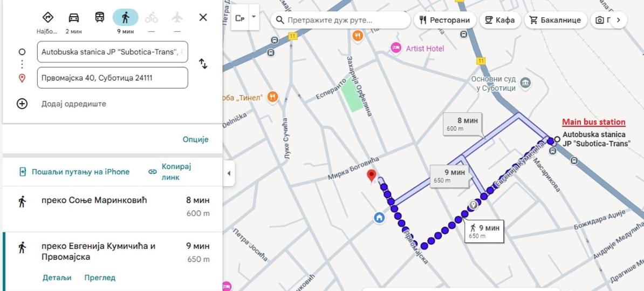This screenshot has height=291, width=644.
Task: Open the map layer dropdown arrow
Action: 254,17
